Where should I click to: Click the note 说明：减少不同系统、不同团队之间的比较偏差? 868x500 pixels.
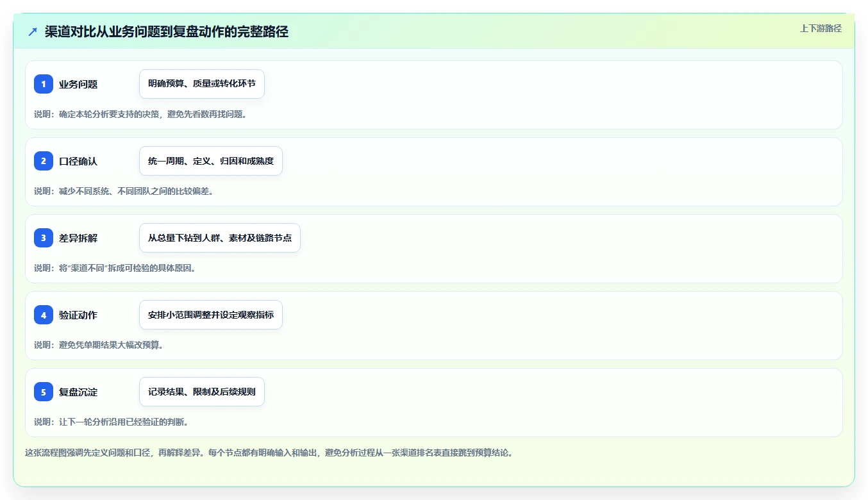click(x=123, y=191)
